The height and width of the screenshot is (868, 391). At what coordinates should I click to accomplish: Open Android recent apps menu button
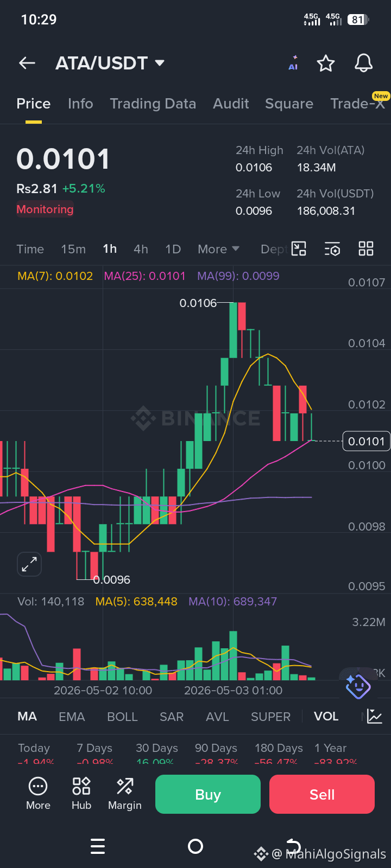[x=98, y=846]
